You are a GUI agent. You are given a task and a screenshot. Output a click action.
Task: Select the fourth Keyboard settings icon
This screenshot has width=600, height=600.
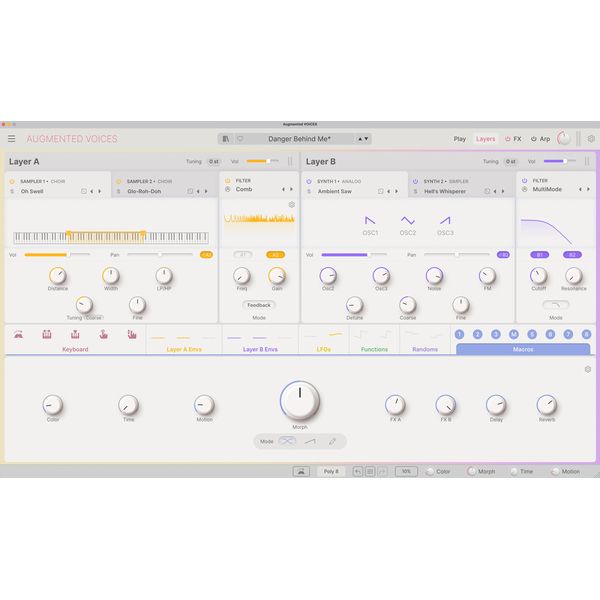pos(103,334)
